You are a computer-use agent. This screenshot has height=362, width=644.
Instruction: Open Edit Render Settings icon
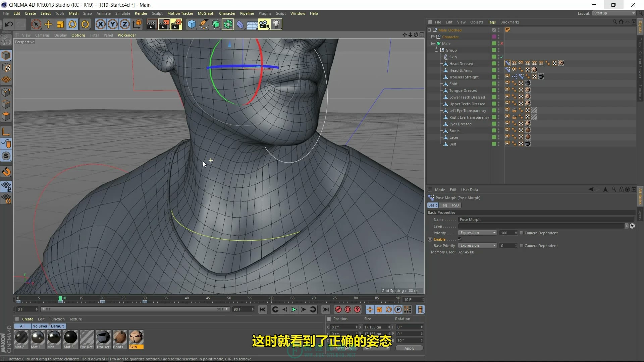(x=176, y=24)
